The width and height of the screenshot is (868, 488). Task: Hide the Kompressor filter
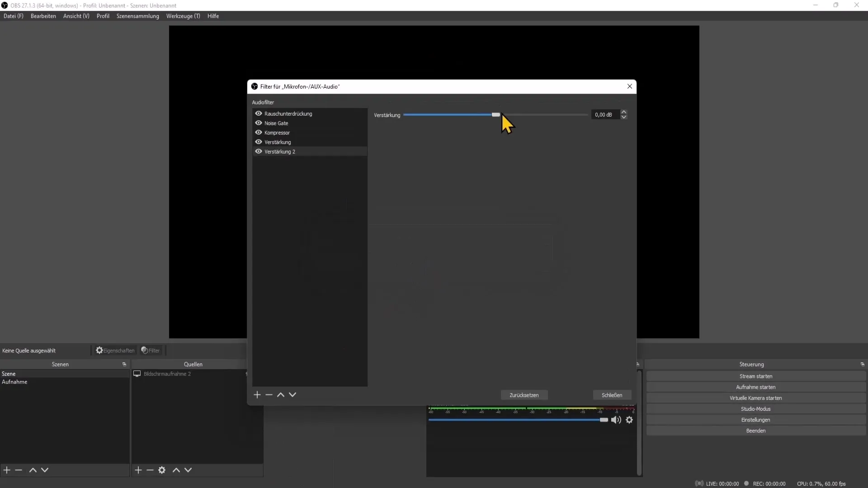coord(259,132)
